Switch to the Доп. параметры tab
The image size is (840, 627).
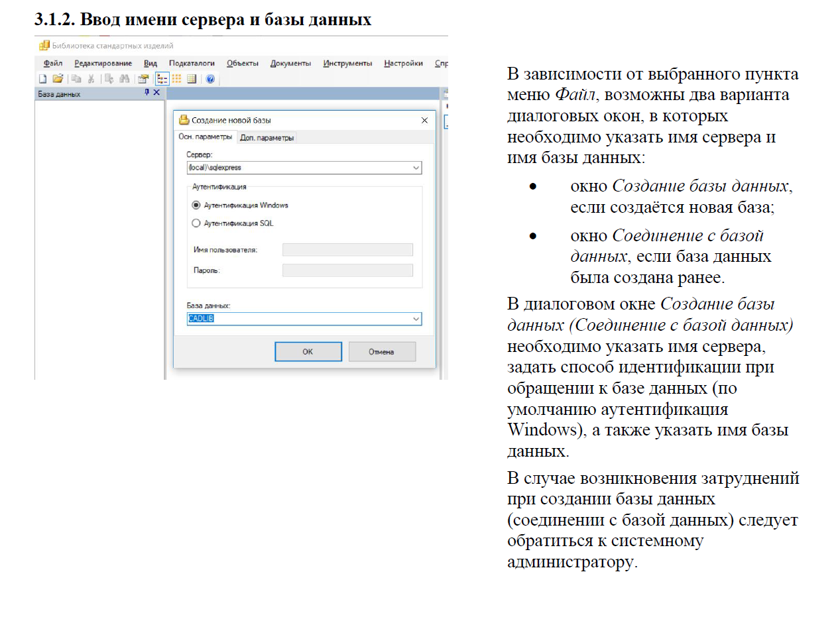(x=267, y=137)
